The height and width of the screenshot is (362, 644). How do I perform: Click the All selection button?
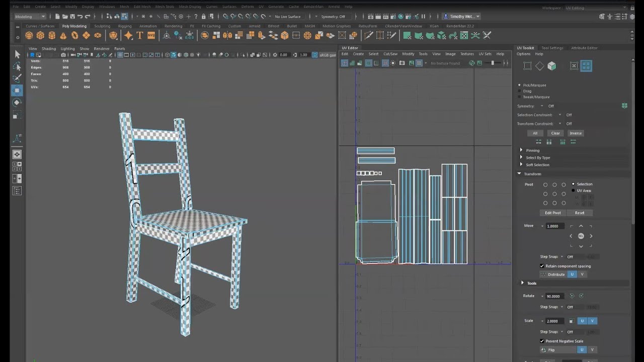click(x=535, y=133)
